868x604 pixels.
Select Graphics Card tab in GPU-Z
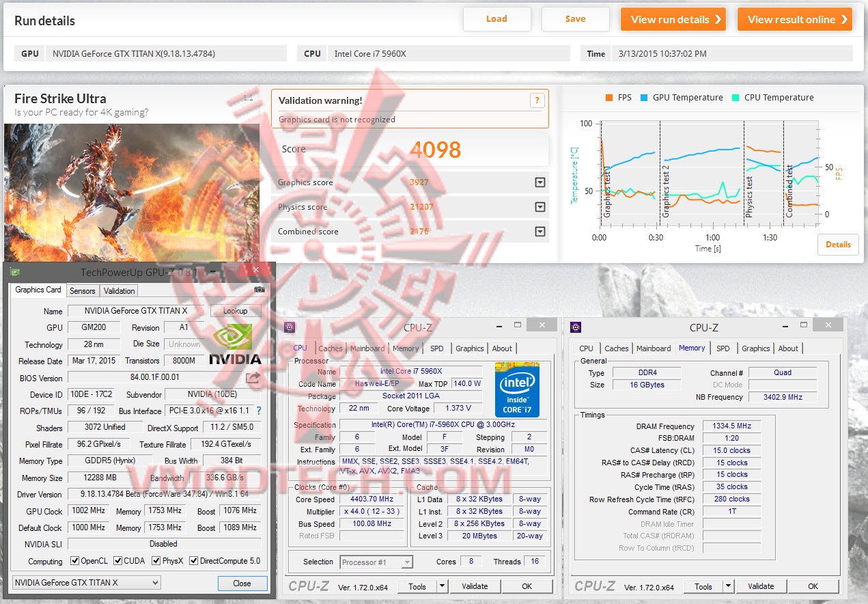(x=38, y=290)
